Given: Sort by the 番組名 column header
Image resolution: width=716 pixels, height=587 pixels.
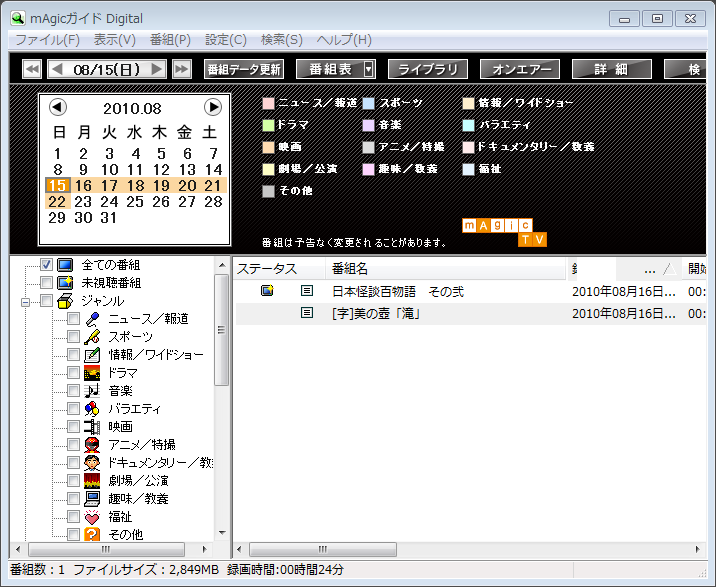Looking at the screenshot, I should (x=446, y=269).
